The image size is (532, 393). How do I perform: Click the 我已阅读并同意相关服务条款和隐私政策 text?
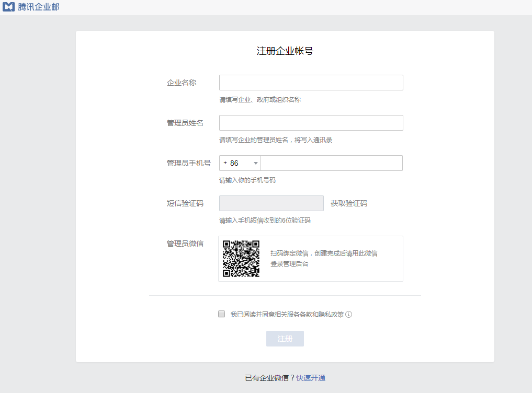click(287, 314)
